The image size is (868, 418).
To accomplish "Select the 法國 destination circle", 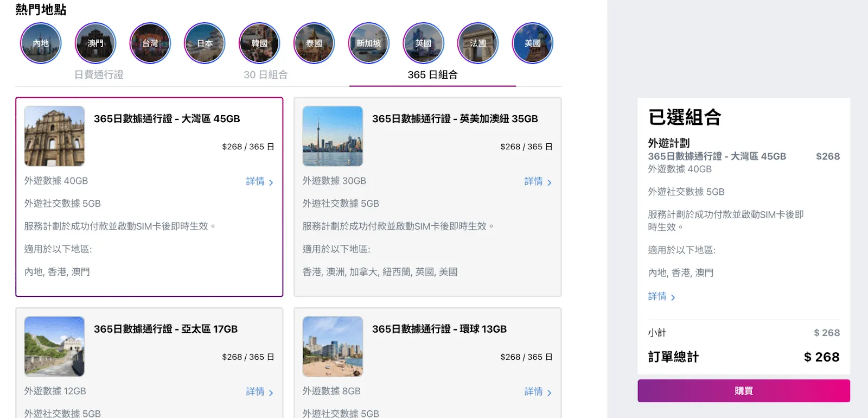I will click(x=478, y=43).
